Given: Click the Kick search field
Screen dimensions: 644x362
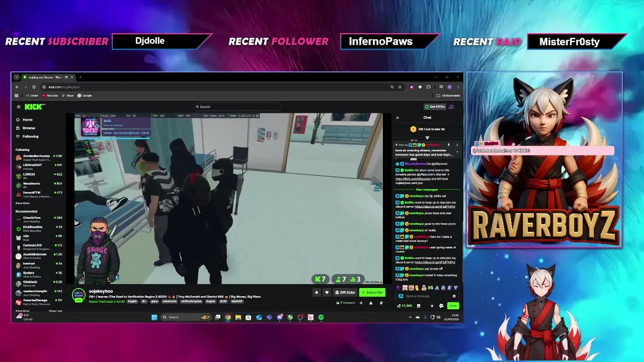Looking at the screenshot, I should (x=237, y=107).
